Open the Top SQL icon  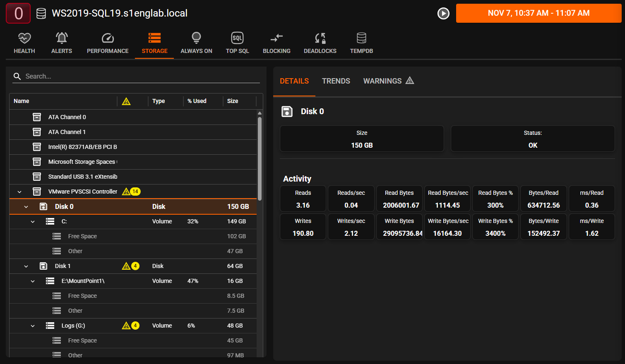(x=237, y=38)
